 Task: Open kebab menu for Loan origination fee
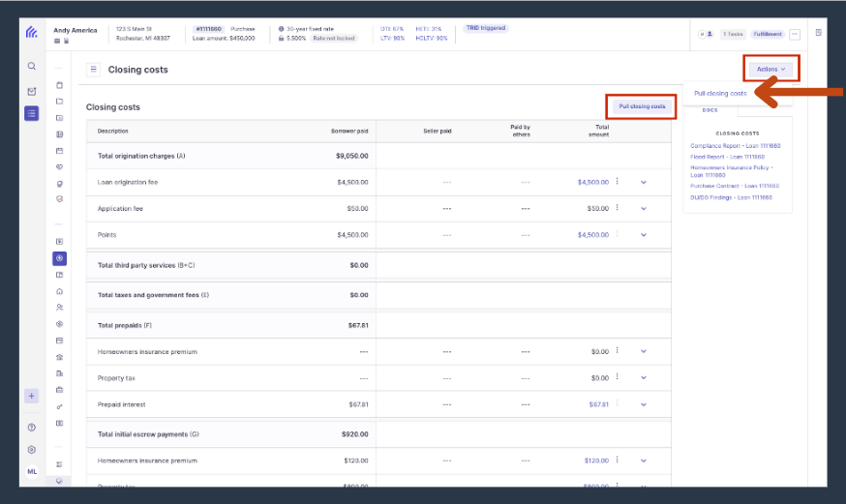click(618, 182)
